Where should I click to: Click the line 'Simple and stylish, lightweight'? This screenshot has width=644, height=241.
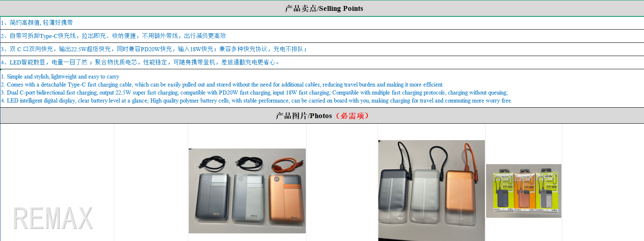point(60,76)
